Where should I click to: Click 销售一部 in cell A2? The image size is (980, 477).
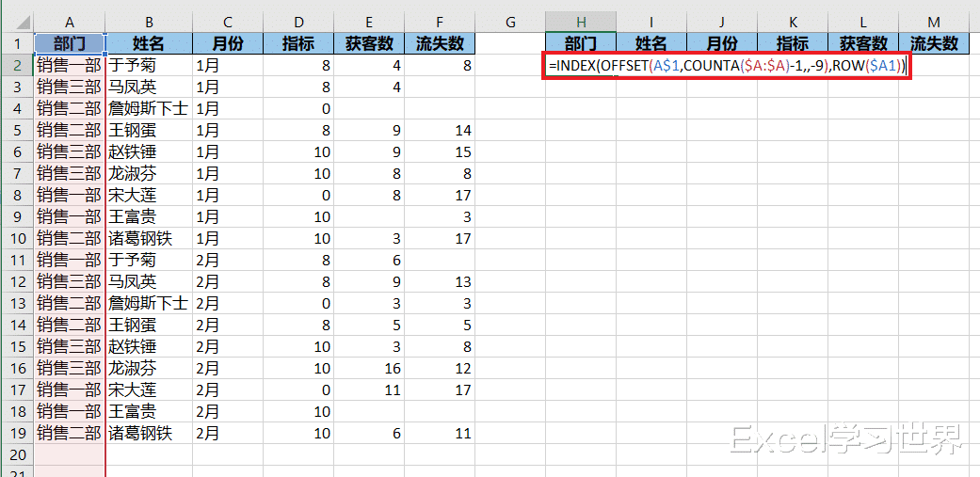coord(69,65)
